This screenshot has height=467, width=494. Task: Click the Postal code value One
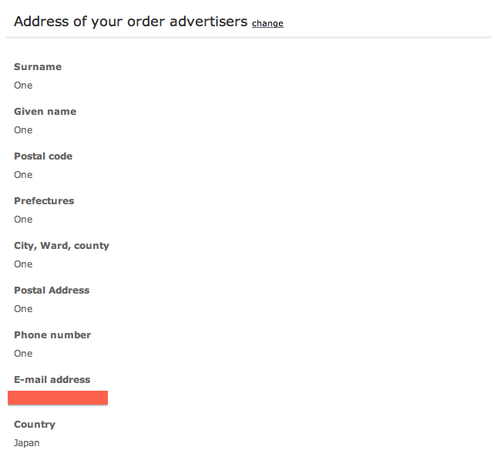[23, 175]
